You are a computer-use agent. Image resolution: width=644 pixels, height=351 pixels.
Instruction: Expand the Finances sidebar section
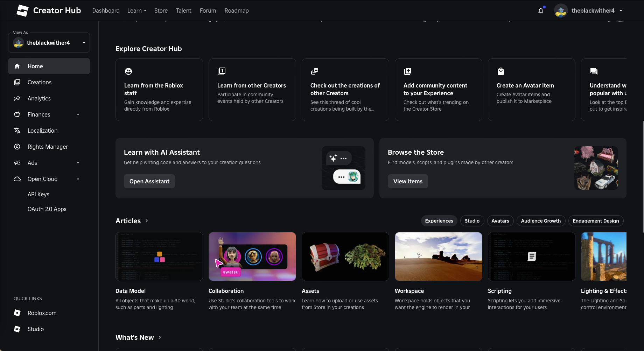click(x=78, y=114)
